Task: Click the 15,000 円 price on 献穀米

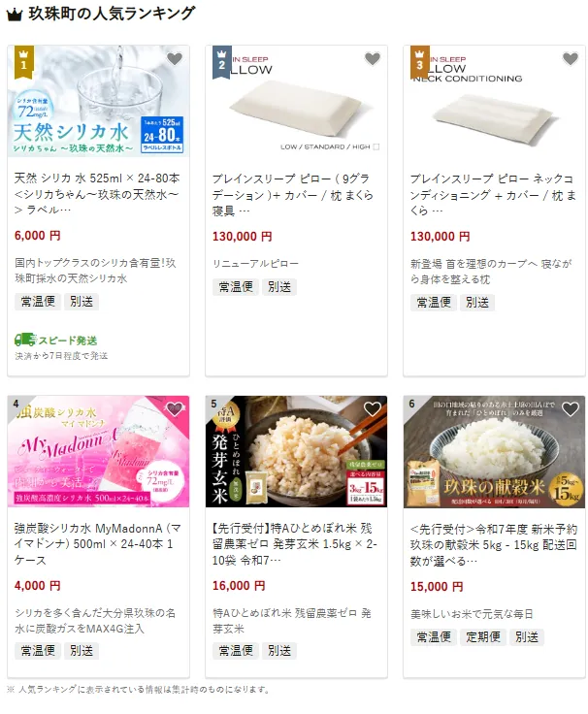Action: pos(437,587)
